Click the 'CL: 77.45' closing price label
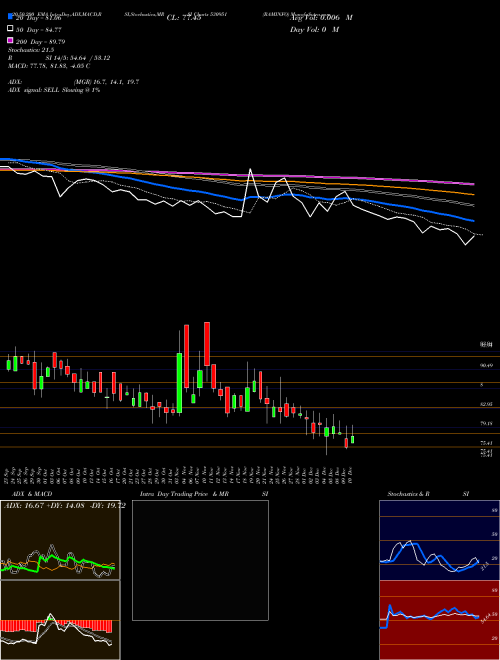500x660 pixels. pos(184,18)
